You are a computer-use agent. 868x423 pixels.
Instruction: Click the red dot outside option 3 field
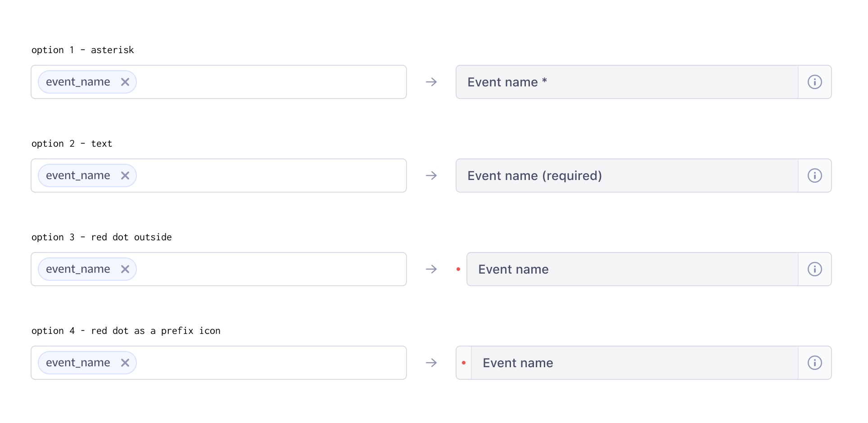tap(458, 269)
